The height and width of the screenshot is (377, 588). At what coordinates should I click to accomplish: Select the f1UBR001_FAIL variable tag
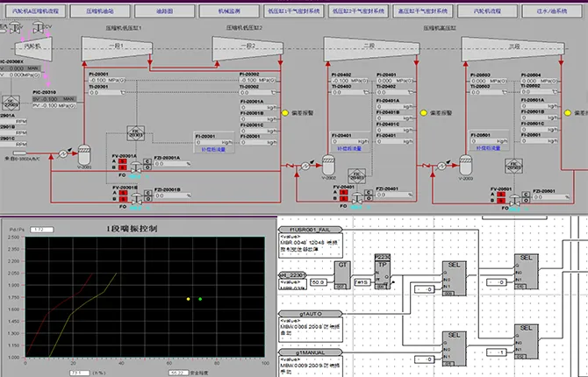[310, 230]
